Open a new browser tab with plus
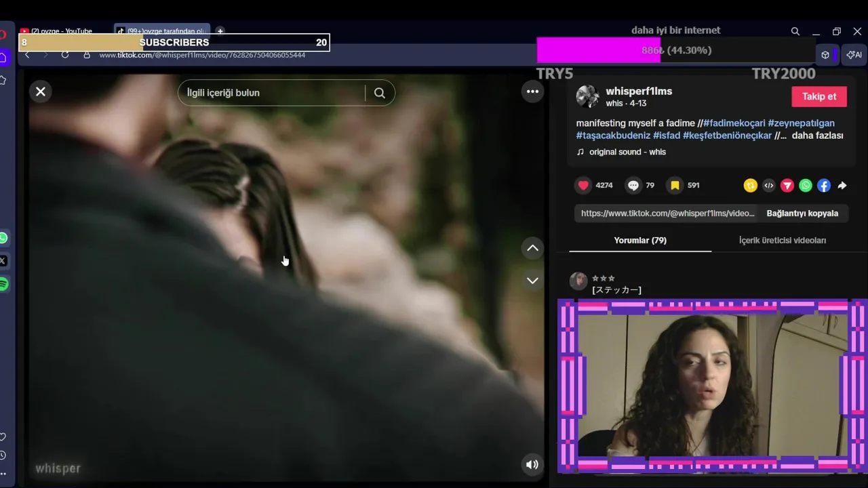This screenshot has height=488, width=868. tap(220, 31)
